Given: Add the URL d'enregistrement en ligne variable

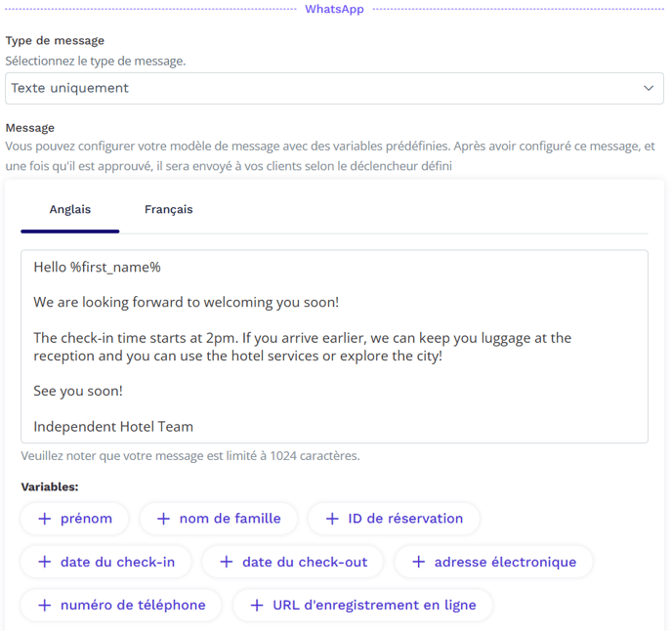Looking at the screenshot, I should pyautogui.click(x=363, y=606).
